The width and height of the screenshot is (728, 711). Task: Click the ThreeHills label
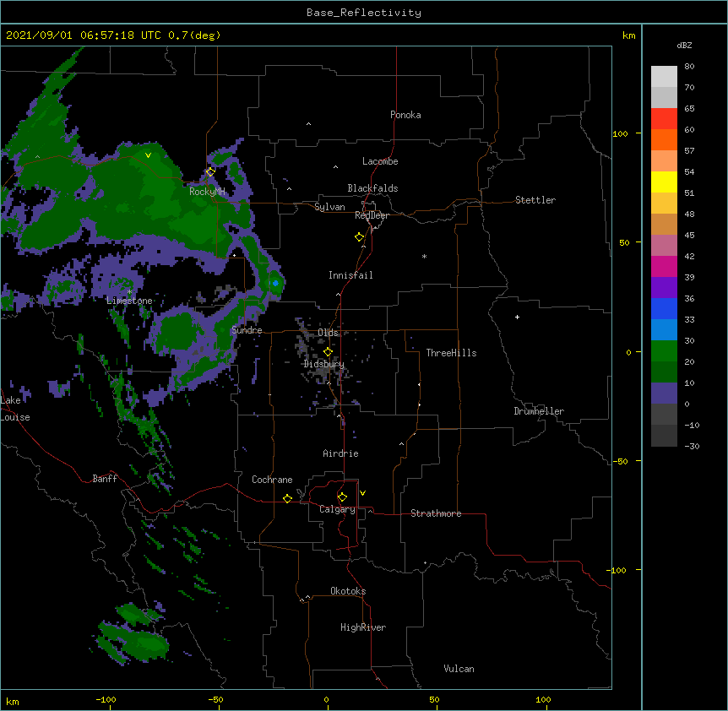pyautogui.click(x=451, y=353)
